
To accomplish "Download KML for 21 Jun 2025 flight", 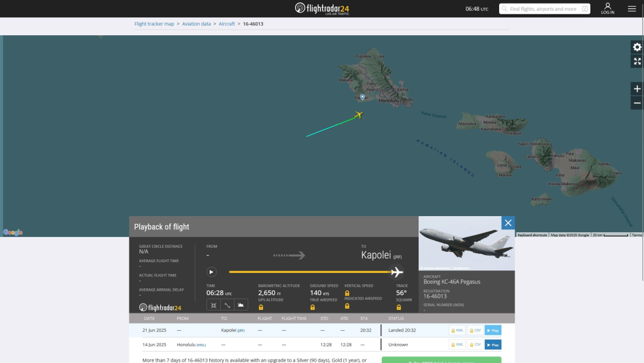I will 457,330.
